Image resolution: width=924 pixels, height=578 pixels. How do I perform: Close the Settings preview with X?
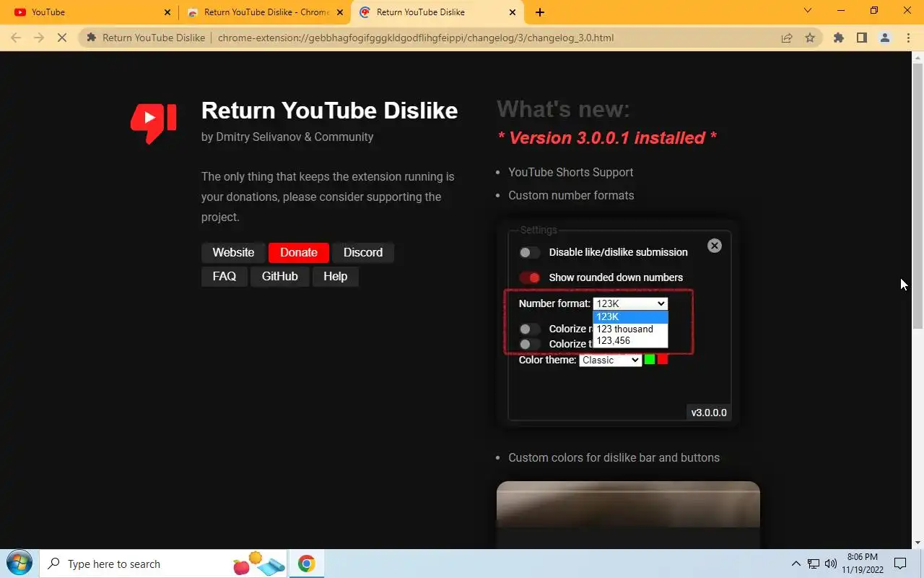[715, 246]
